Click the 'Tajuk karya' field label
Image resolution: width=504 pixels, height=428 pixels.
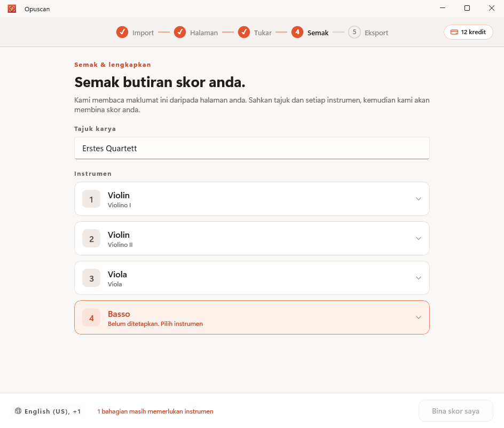pos(95,129)
